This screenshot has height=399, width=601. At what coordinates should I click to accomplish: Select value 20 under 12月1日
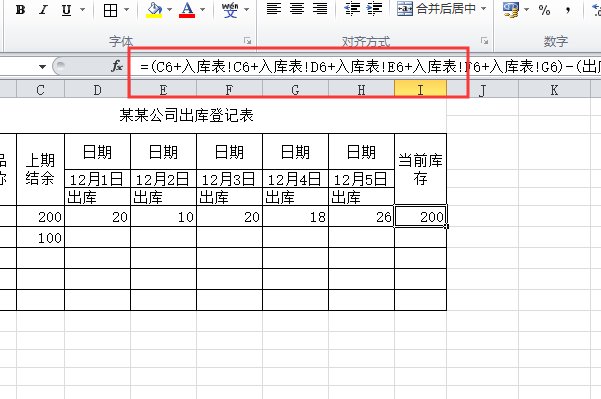tap(97, 217)
